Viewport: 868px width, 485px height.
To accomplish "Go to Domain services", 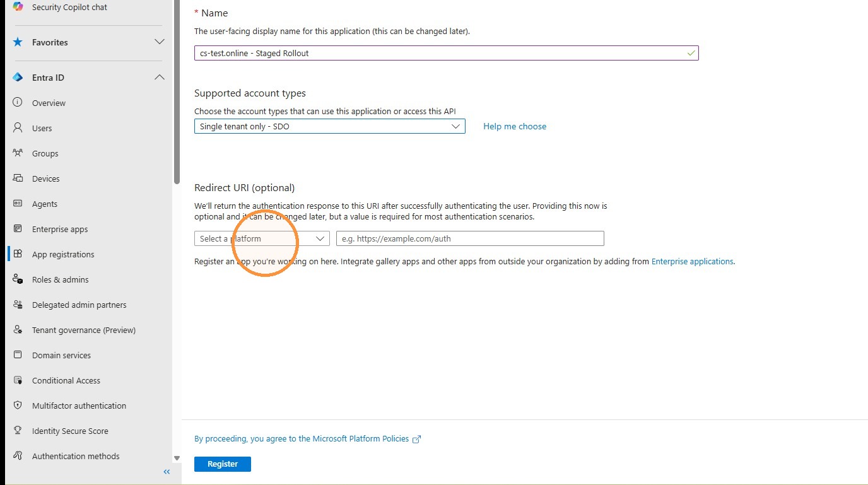I will pyautogui.click(x=61, y=355).
